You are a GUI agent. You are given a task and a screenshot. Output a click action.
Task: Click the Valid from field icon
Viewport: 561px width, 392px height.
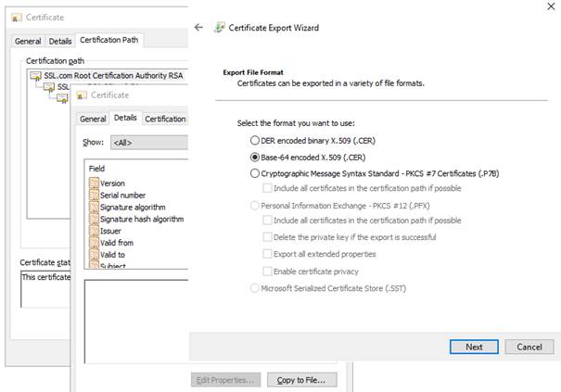[94, 243]
